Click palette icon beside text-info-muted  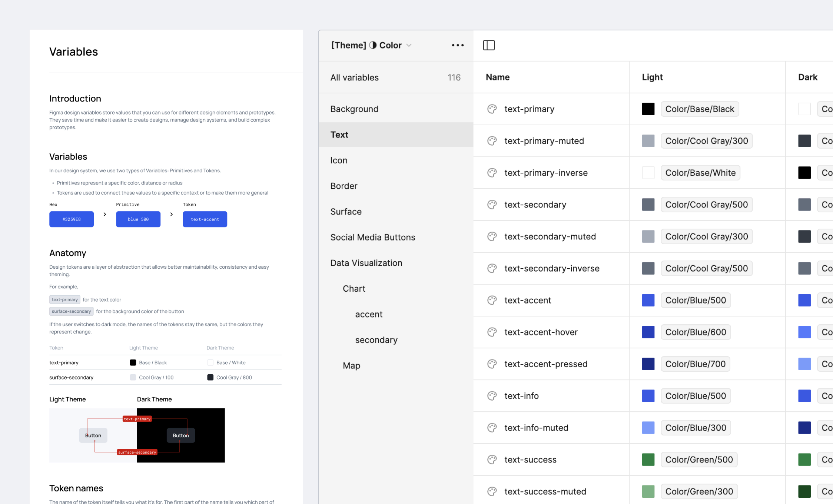tap(492, 428)
